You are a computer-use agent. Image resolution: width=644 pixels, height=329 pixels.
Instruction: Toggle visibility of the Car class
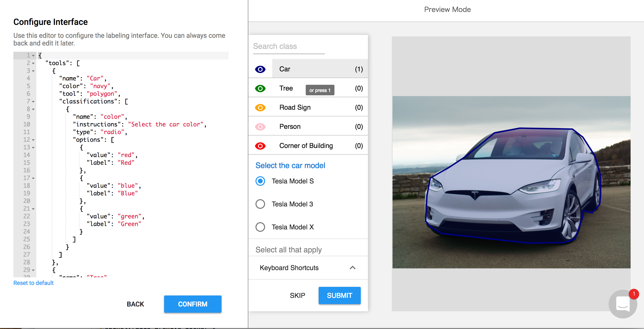(x=260, y=69)
